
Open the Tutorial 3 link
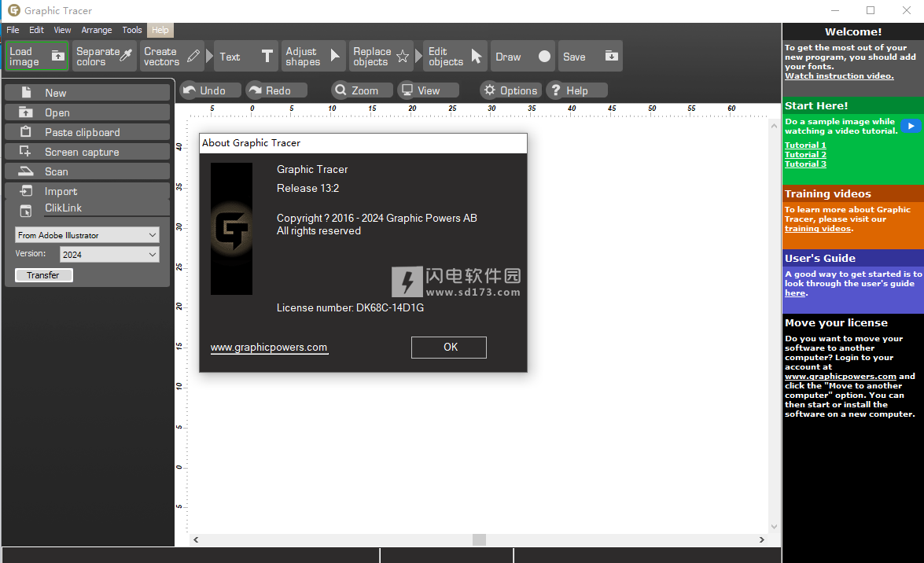click(x=805, y=164)
